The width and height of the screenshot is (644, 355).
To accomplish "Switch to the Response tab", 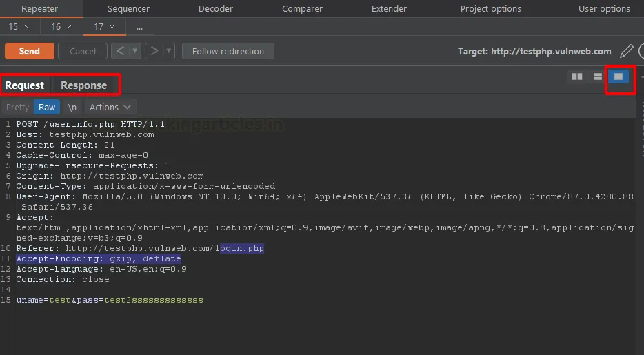I will pyautogui.click(x=83, y=85).
